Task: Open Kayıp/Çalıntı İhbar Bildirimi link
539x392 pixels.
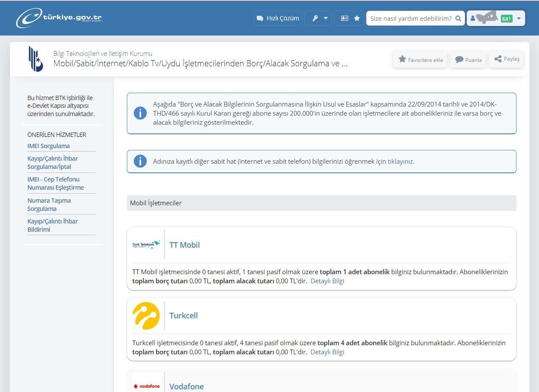Action: click(x=52, y=225)
